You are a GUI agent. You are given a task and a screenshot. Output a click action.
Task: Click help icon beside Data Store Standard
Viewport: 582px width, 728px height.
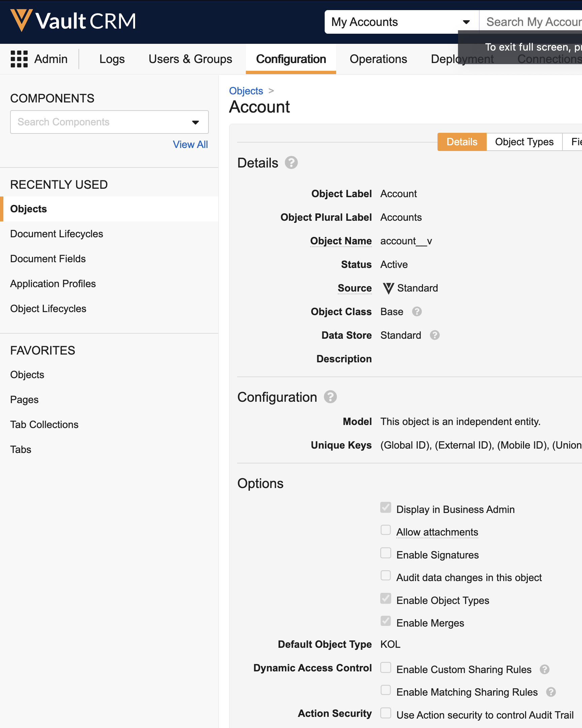pyautogui.click(x=434, y=335)
